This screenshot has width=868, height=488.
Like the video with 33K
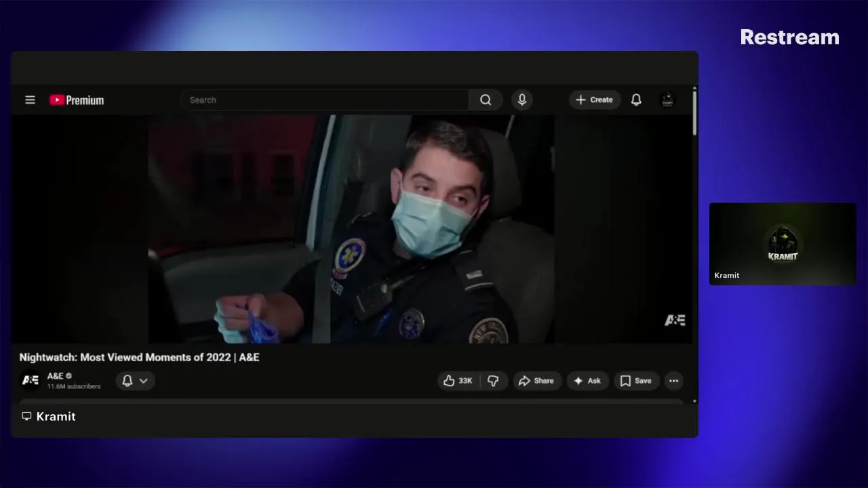458,381
